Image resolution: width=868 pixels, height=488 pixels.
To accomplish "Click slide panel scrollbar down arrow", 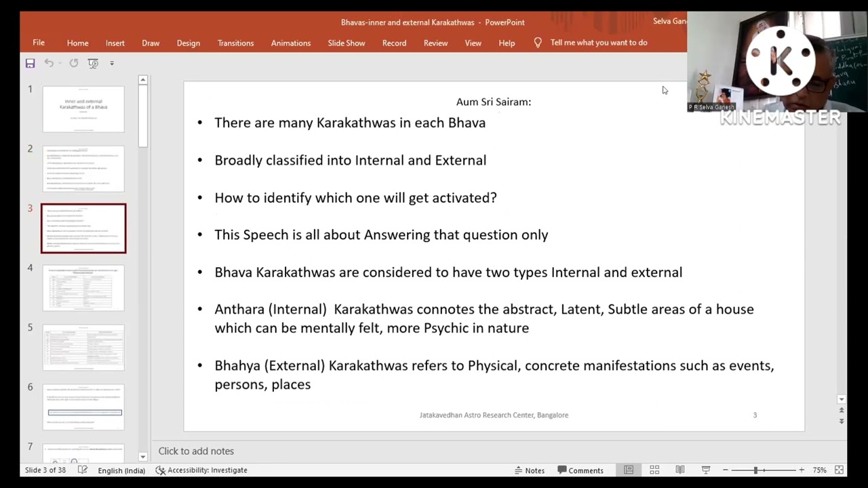I will [142, 457].
